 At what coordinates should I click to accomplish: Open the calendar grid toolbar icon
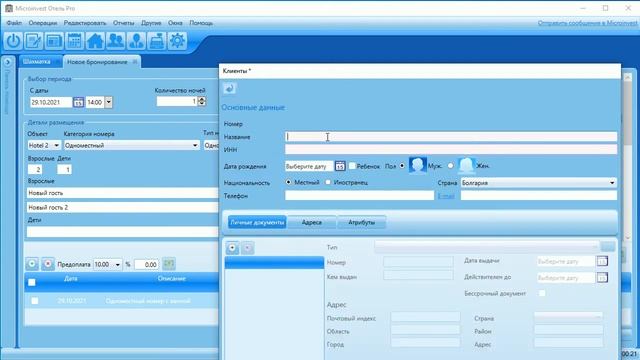(74, 41)
